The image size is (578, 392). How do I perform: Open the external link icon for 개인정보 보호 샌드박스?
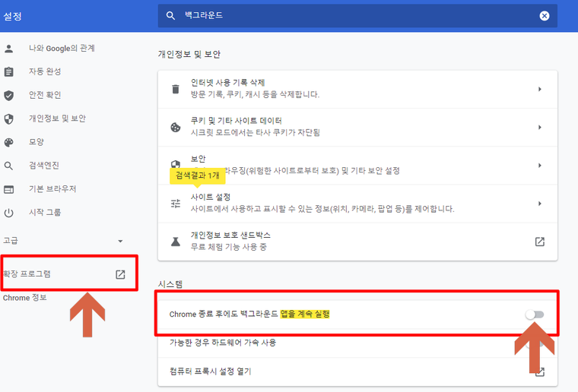pos(539,242)
